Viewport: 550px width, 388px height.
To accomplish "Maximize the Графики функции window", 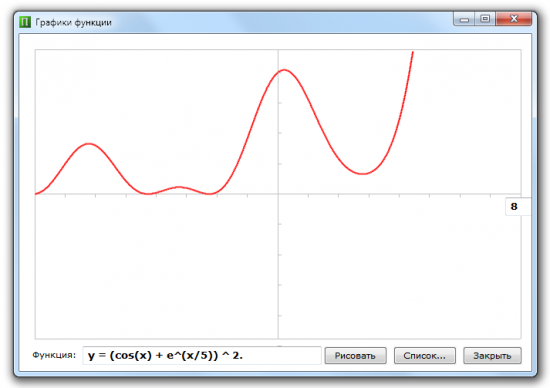I will (x=485, y=19).
